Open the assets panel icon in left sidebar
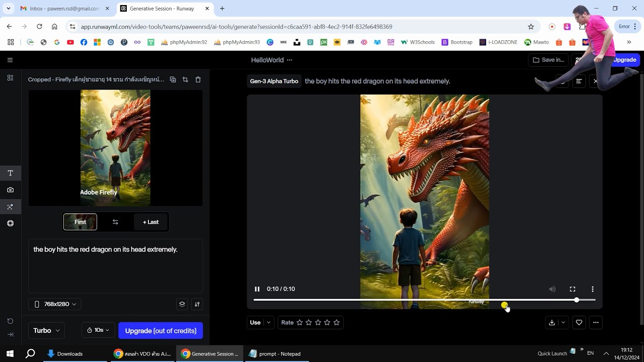 pyautogui.click(x=10, y=78)
